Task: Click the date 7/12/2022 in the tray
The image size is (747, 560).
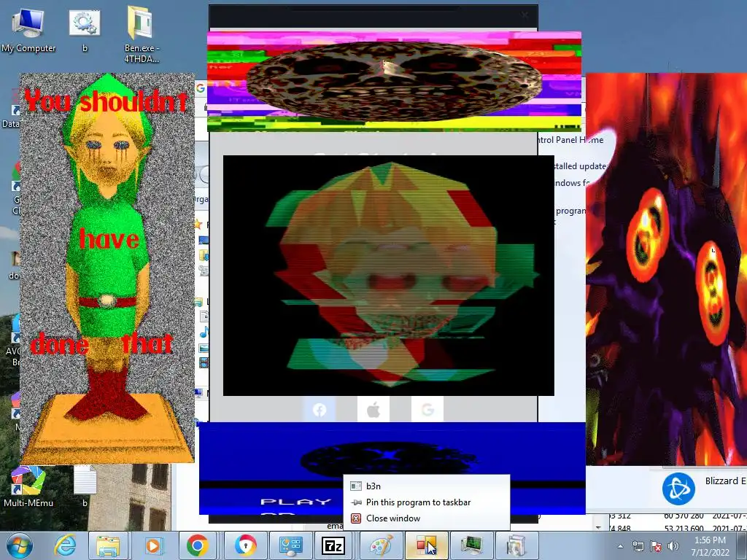Action: tap(710, 553)
